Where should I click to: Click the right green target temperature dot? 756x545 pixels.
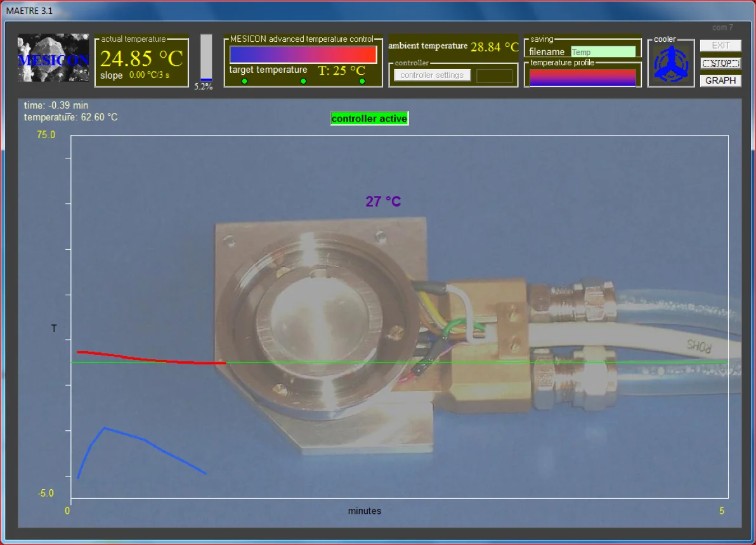(x=362, y=81)
